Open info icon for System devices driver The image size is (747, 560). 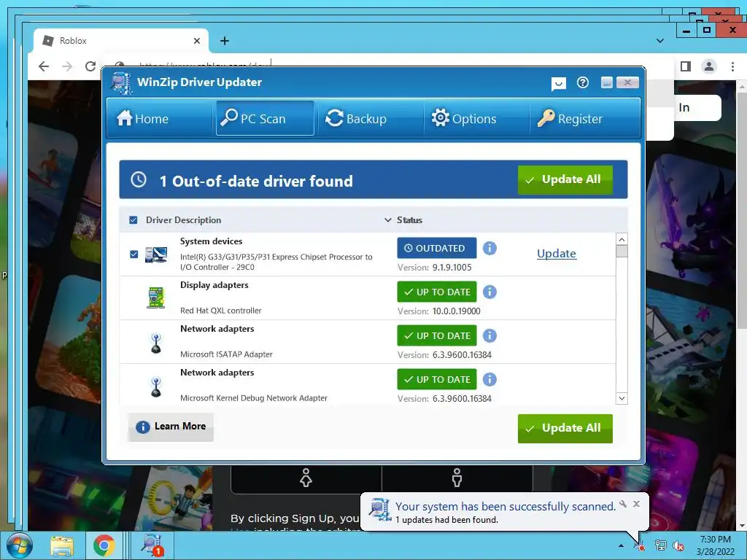click(489, 248)
